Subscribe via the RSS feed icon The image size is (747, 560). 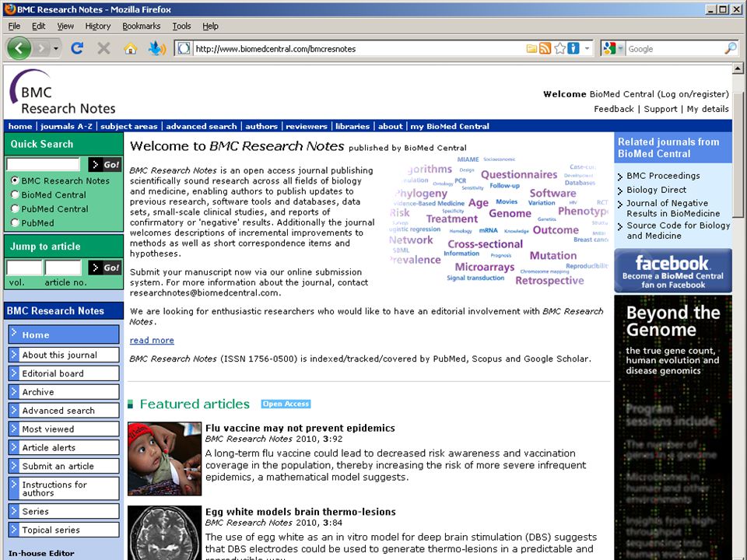click(545, 48)
